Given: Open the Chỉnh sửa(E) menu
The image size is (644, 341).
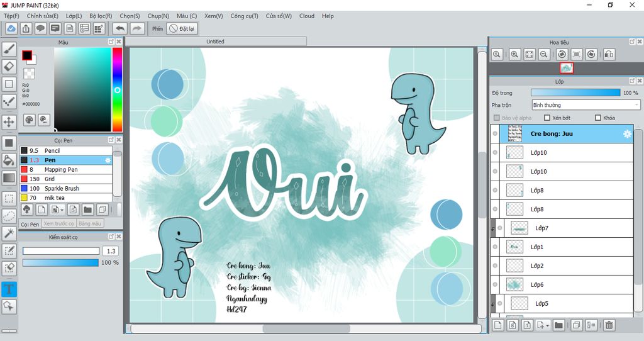Looking at the screenshot, I should click(43, 16).
